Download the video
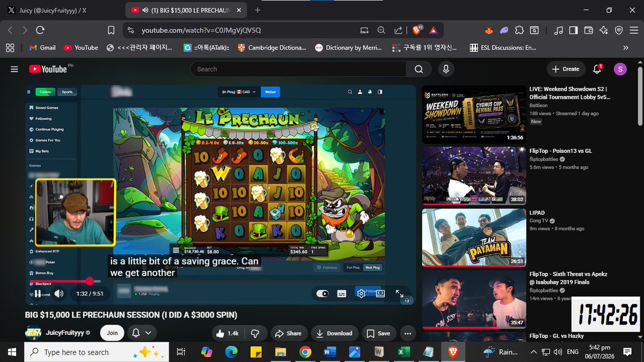Viewport: 644px width, 362px height. tap(334, 333)
